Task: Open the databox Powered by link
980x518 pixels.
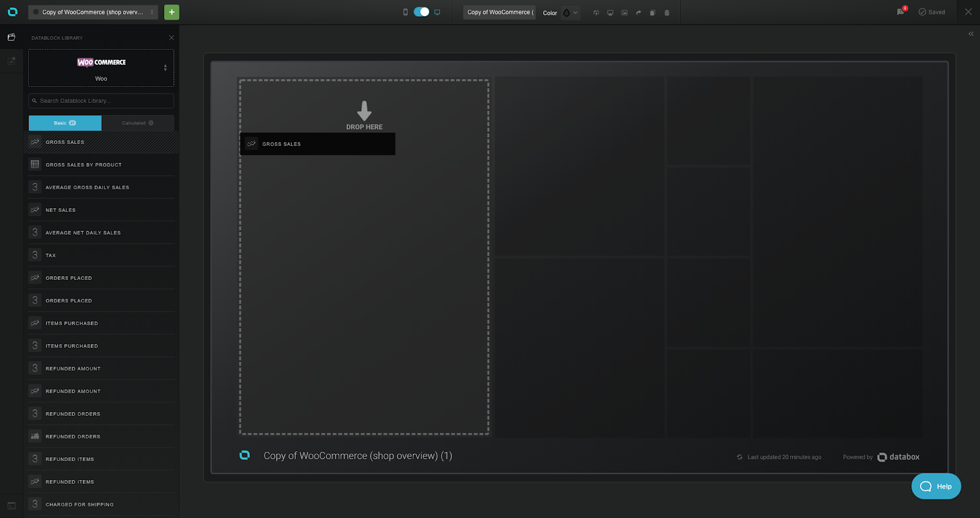Action: click(899, 457)
